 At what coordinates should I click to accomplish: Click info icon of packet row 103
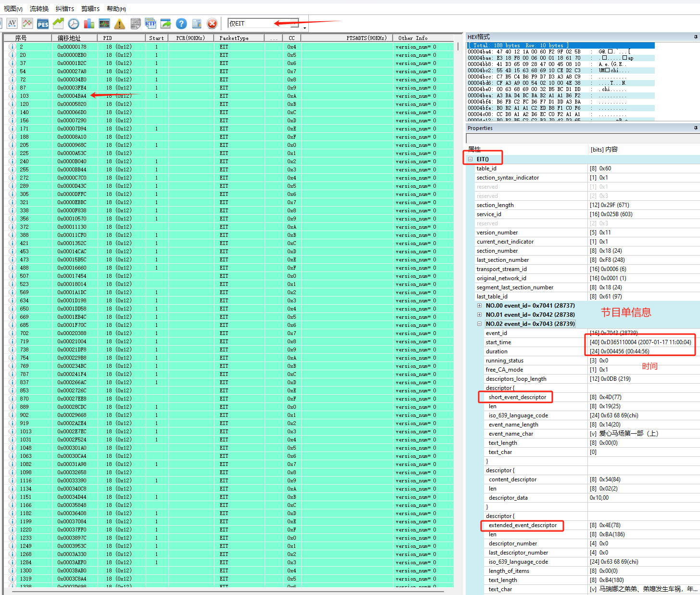(x=12, y=96)
